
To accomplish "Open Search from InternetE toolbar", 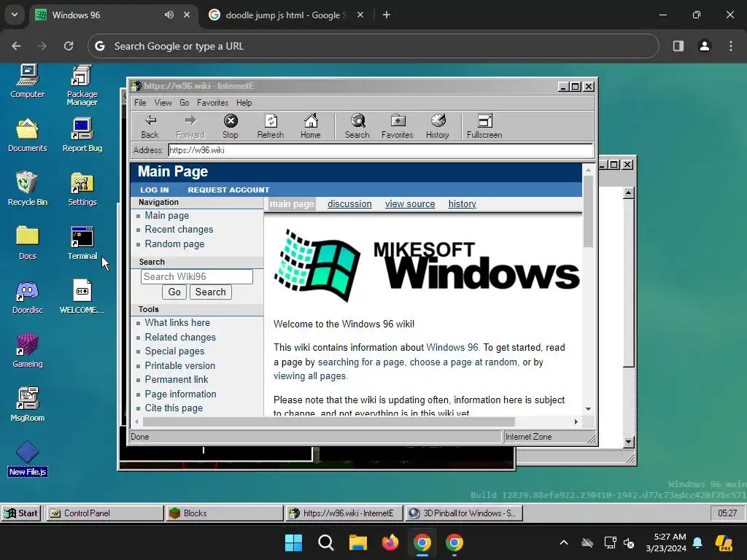I will tap(357, 127).
